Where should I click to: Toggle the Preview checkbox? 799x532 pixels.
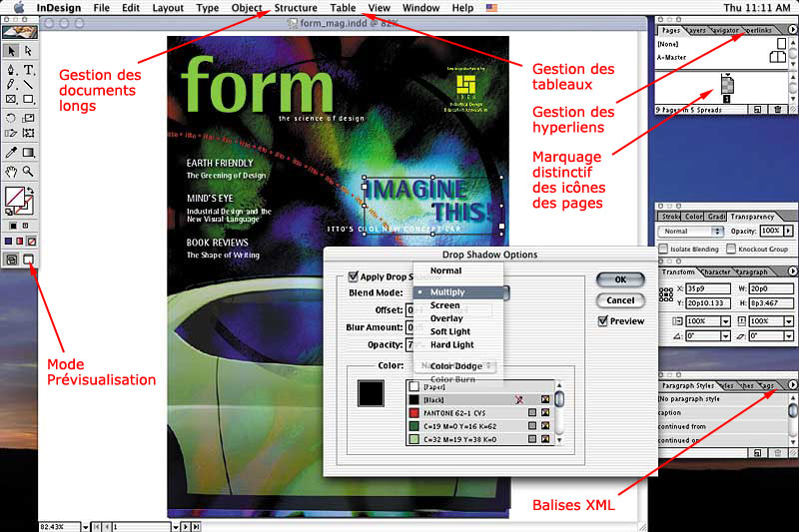pyautogui.click(x=603, y=321)
